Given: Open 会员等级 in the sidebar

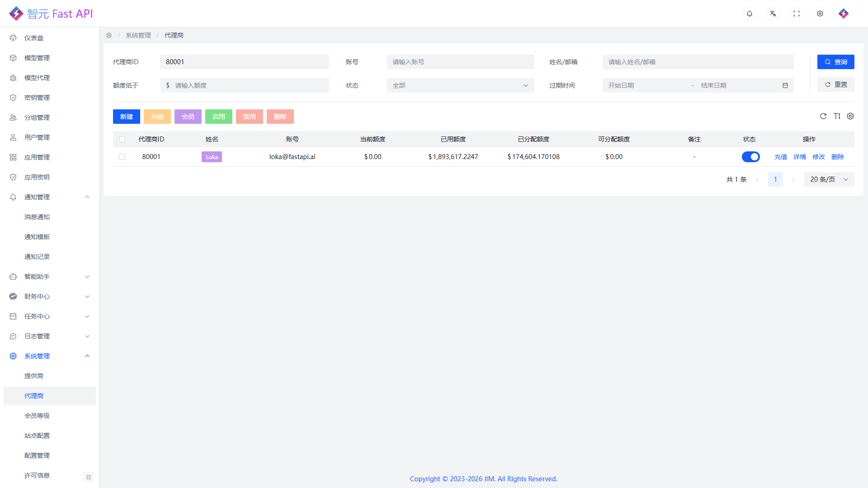Looking at the screenshot, I should tap(37, 416).
